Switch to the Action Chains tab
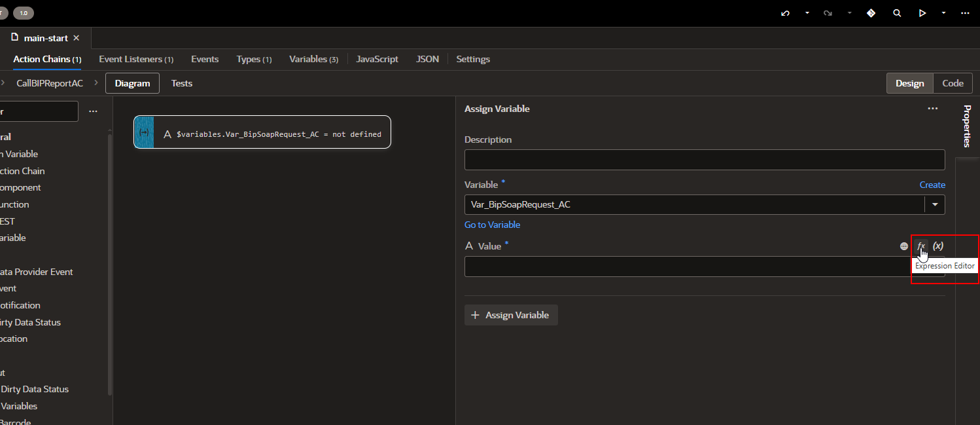This screenshot has height=425, width=980. pyautogui.click(x=47, y=59)
